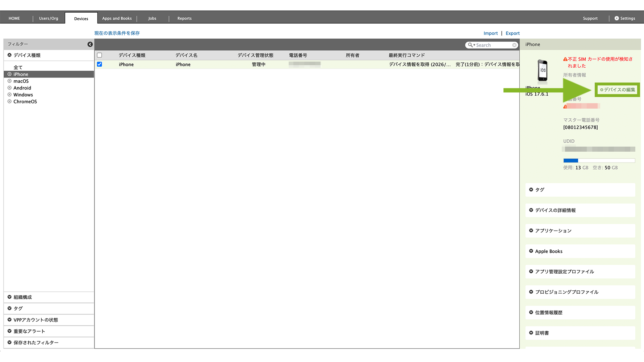644x362 pixels.
Task: Open the Apps and Books tab
Action: pyautogui.click(x=117, y=18)
